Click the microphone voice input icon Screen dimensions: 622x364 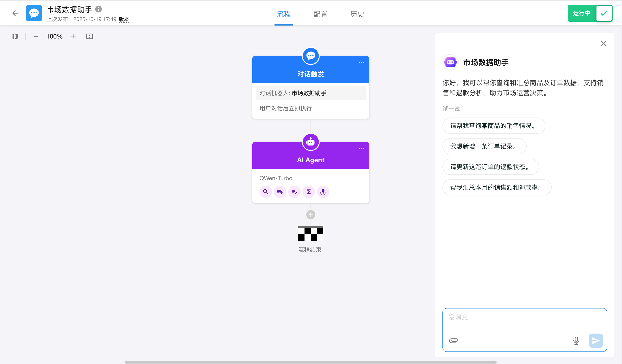(576, 340)
